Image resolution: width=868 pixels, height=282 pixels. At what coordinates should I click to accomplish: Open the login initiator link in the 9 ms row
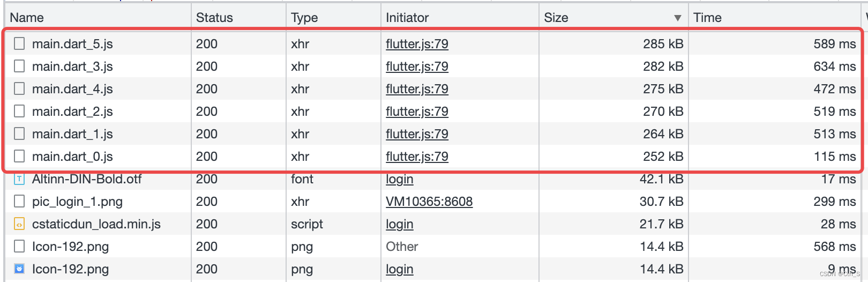pyautogui.click(x=400, y=269)
